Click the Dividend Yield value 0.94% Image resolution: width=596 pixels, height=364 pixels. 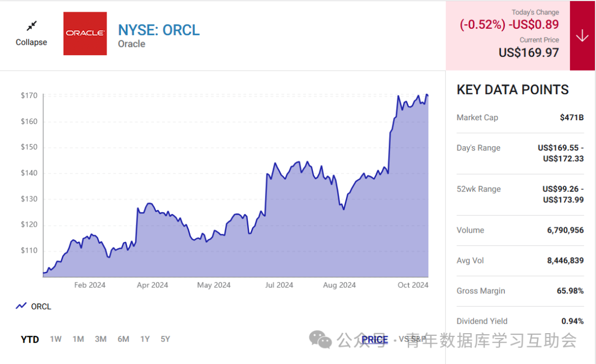click(572, 322)
